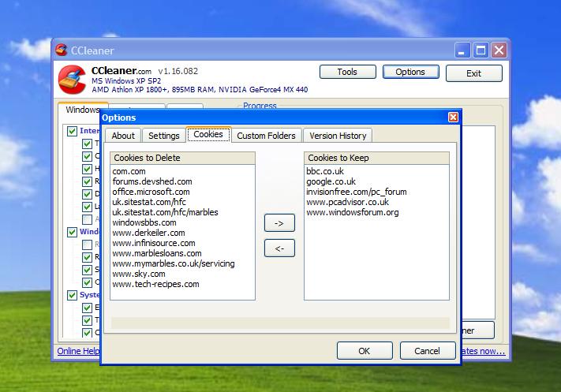Image resolution: width=561 pixels, height=392 pixels.
Task: Open the Version History tab
Action: 338,136
